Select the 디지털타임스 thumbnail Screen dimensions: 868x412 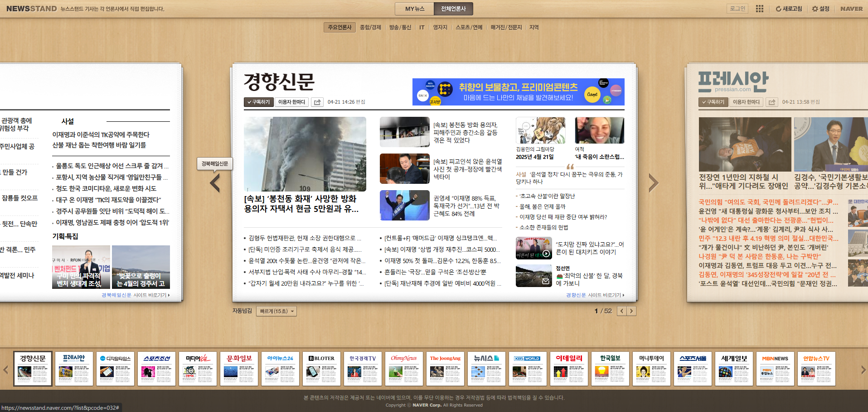point(115,369)
